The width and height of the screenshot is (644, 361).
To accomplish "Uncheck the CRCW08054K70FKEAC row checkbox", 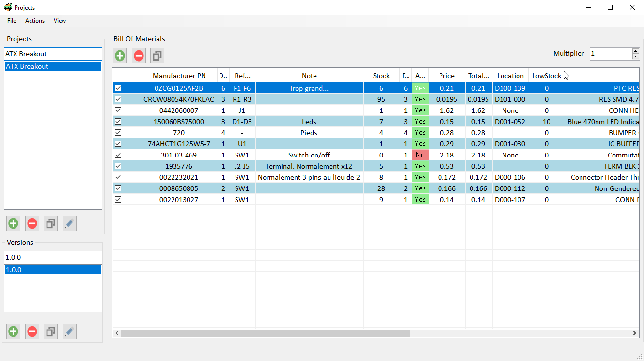I will 118,99.
